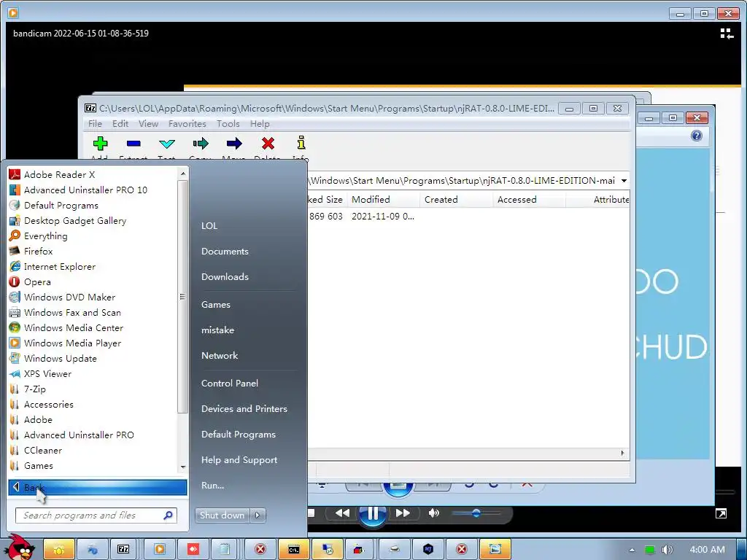Viewport: 747px width, 560px height.
Task: Click the 7-Zip Test checkmark icon
Action: point(167,144)
